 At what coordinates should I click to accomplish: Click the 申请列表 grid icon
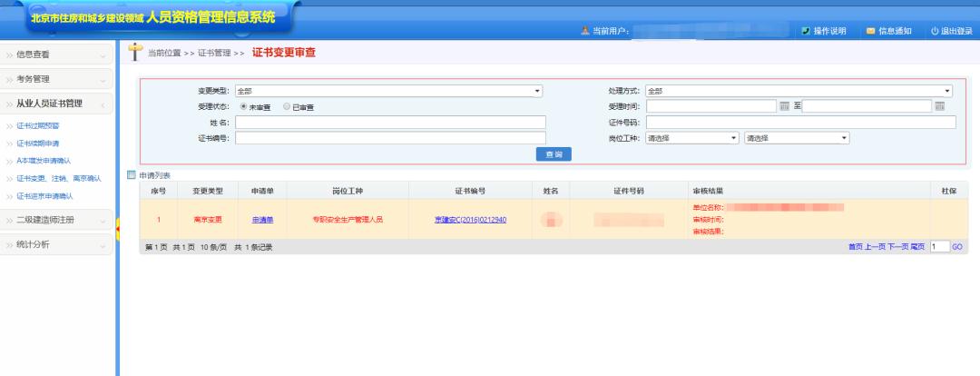[132, 174]
